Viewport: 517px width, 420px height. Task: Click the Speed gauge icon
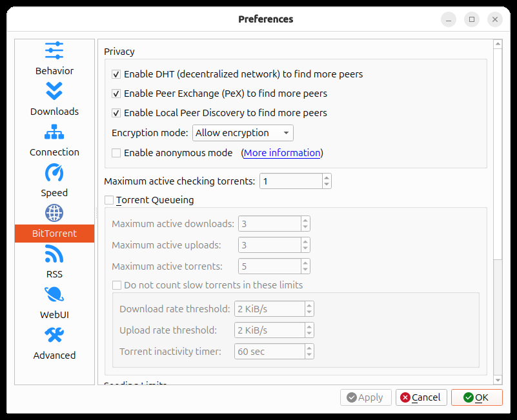[54, 172]
